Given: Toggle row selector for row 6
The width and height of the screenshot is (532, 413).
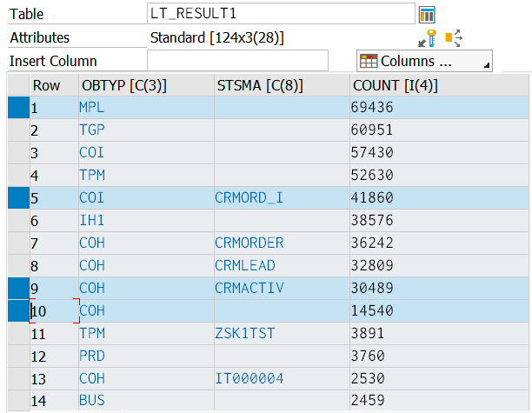Looking at the screenshot, I should pyautogui.click(x=18, y=221).
